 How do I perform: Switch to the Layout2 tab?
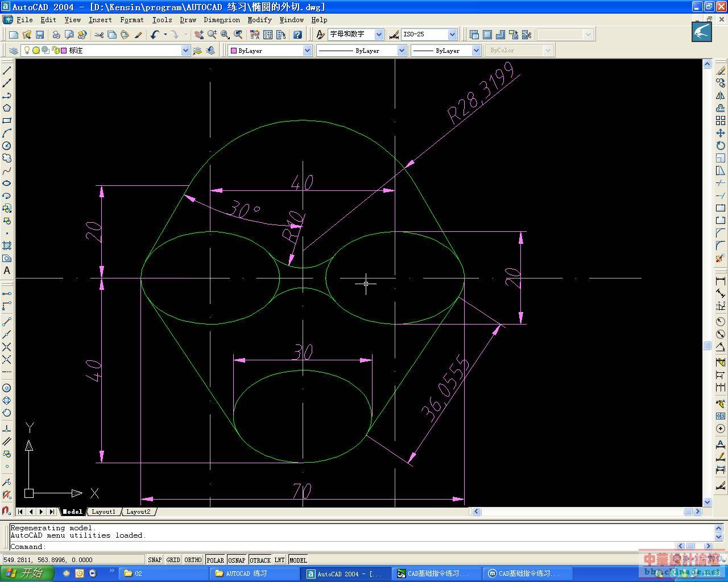pyautogui.click(x=138, y=512)
